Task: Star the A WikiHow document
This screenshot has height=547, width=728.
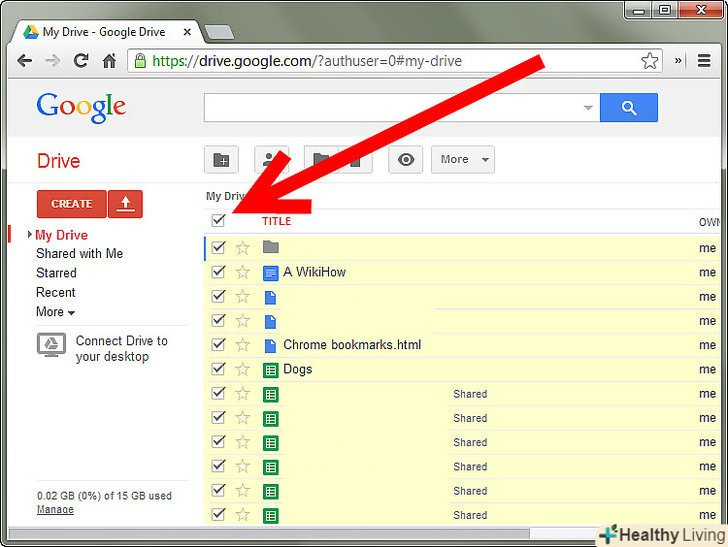Action: [x=242, y=272]
